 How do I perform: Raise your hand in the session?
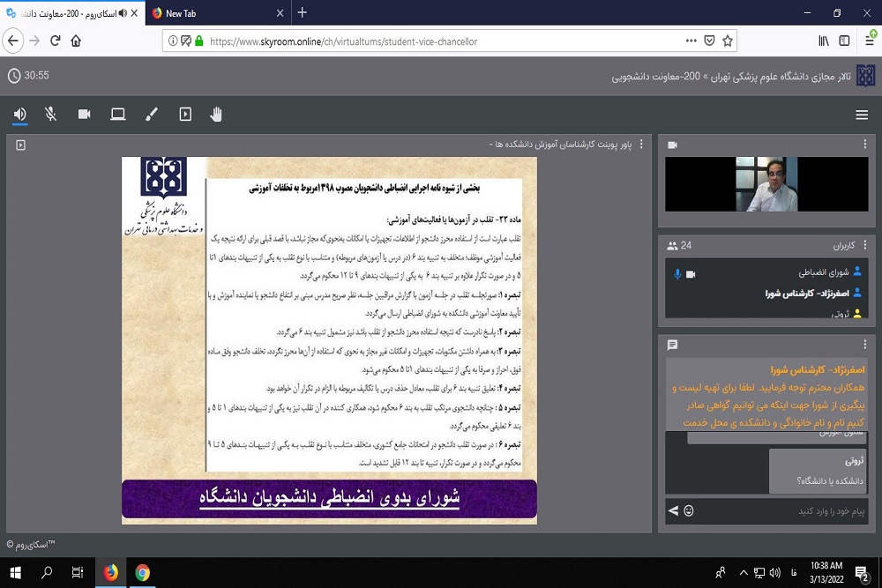coord(216,115)
